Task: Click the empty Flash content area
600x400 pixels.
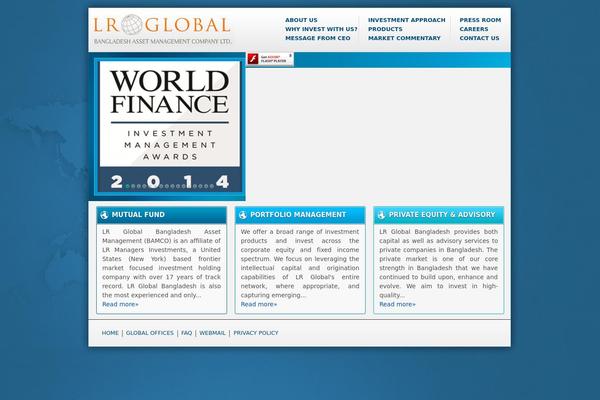Action: click(378, 136)
